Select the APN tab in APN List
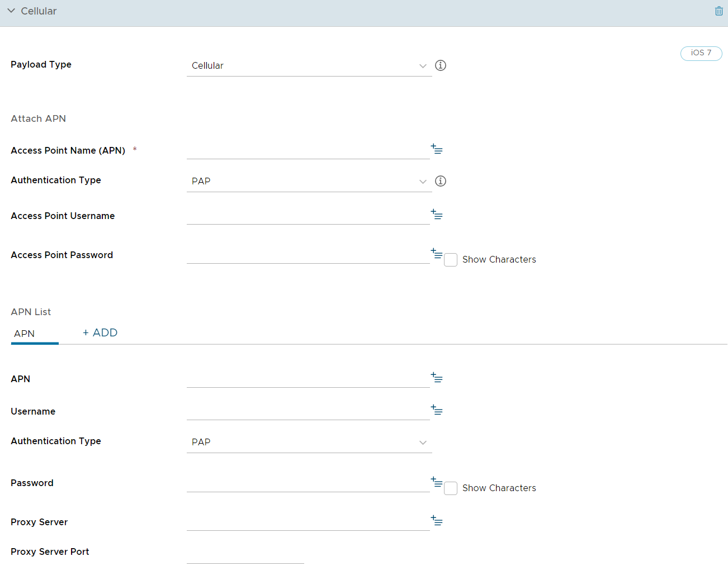Screen dimensions: 728x585 35,334
